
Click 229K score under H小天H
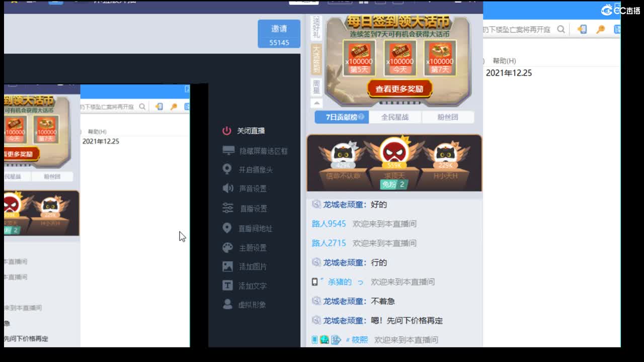click(x=445, y=165)
